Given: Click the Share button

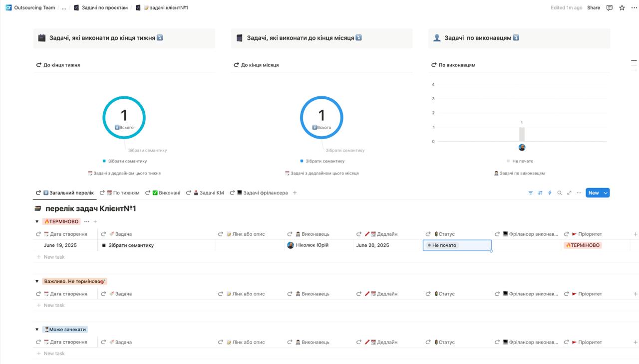Looking at the screenshot, I should point(593,7).
